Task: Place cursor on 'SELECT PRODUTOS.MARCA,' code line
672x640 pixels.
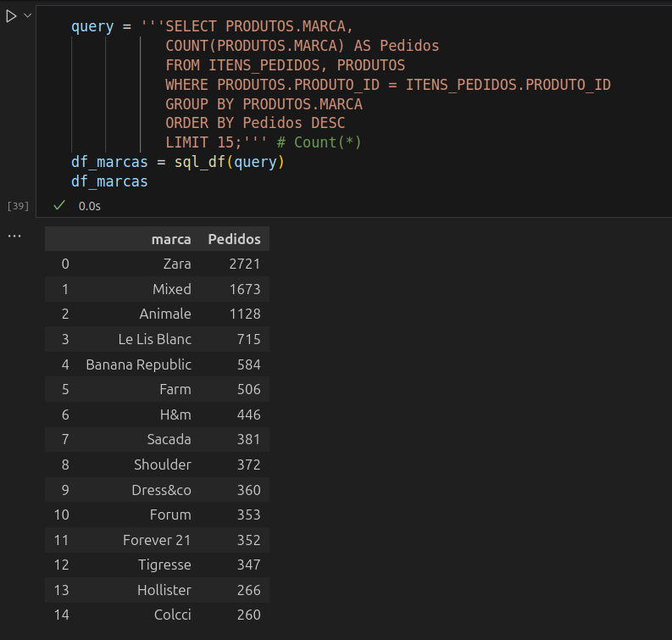Action: [258, 26]
